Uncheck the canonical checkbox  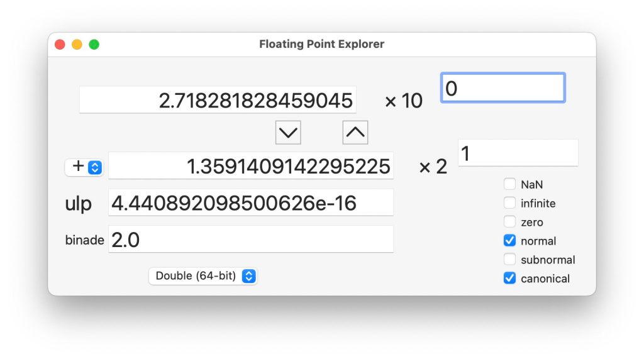[509, 279]
